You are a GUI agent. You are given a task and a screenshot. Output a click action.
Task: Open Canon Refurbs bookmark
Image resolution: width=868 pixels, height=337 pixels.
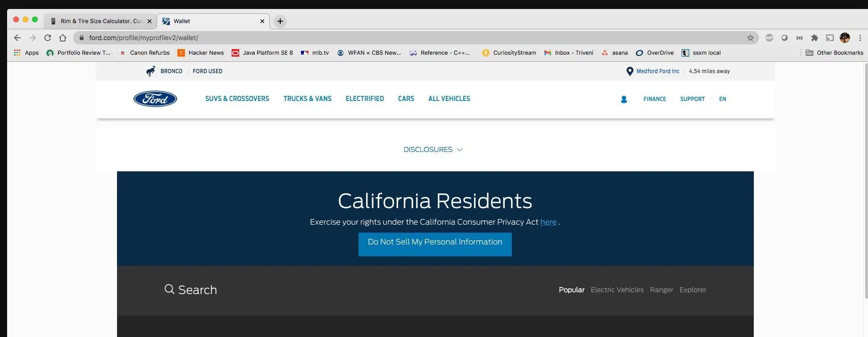pos(144,53)
